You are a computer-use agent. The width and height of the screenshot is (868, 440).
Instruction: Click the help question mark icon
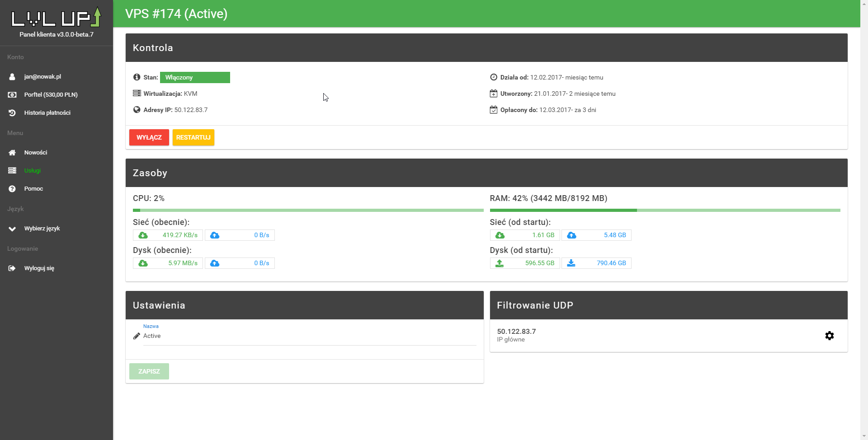pyautogui.click(x=12, y=189)
